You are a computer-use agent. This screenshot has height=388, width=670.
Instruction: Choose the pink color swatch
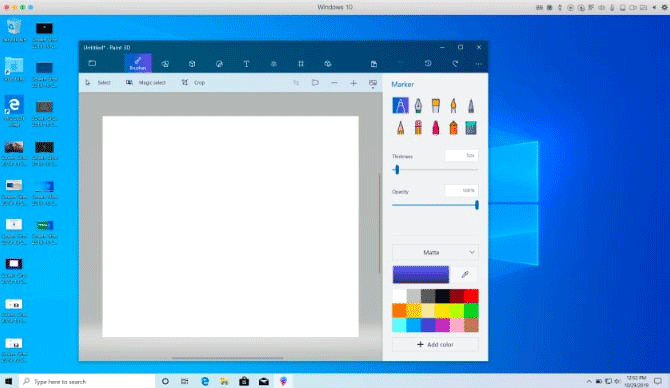pyautogui.click(x=457, y=325)
